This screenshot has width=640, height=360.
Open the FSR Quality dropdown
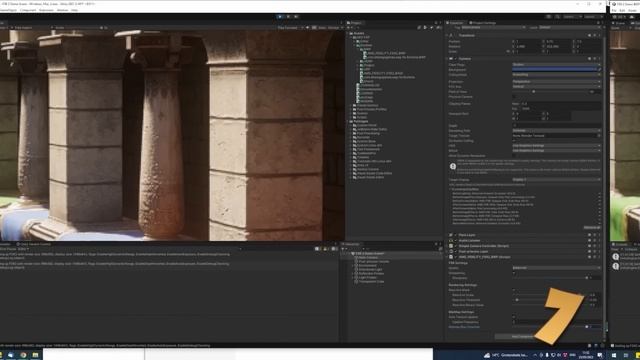556,268
